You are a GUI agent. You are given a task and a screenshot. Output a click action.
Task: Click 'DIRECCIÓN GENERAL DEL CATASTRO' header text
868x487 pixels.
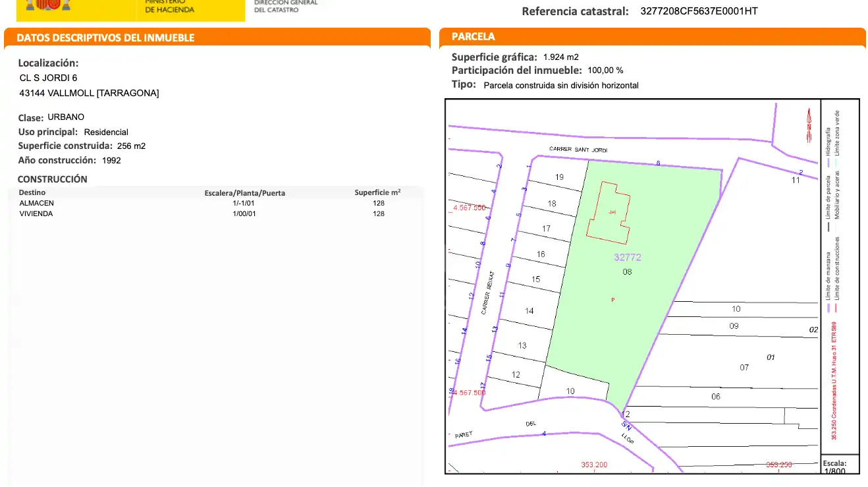click(286, 6)
